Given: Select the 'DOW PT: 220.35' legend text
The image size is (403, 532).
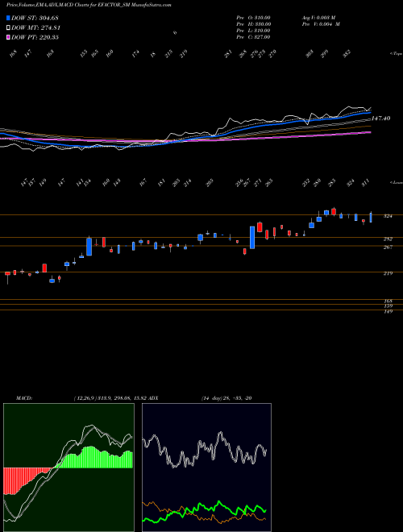Looking at the screenshot, I should 35,37.
